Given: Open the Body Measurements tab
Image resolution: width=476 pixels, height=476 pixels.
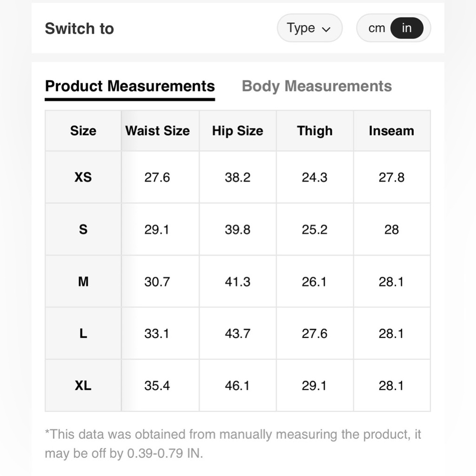Looking at the screenshot, I should tap(317, 86).
